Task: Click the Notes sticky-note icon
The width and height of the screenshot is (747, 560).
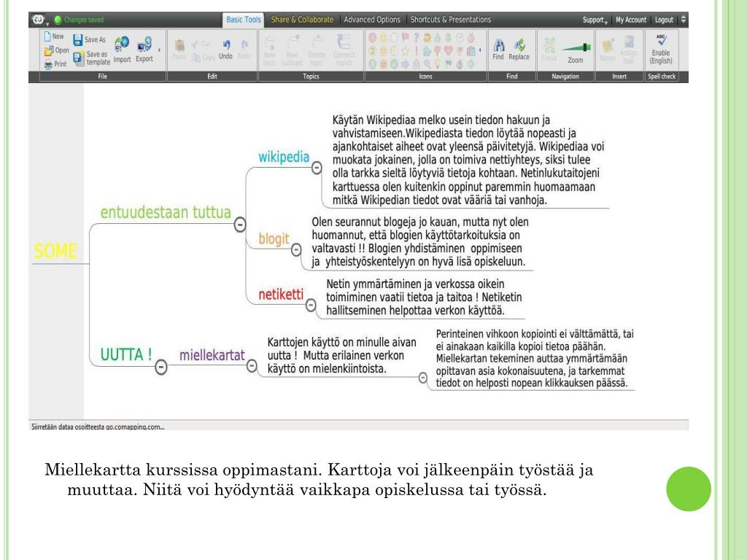Action: coord(608,46)
